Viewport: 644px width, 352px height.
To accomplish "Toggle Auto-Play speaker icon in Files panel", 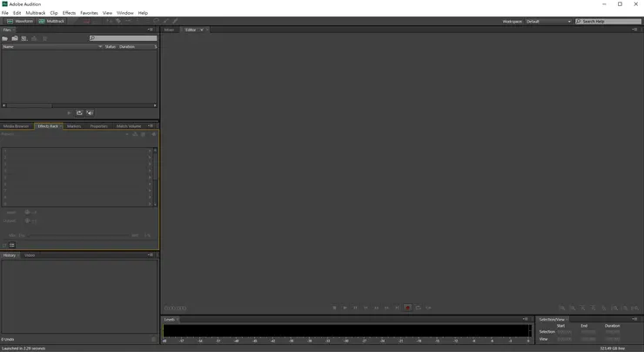I will (x=90, y=112).
